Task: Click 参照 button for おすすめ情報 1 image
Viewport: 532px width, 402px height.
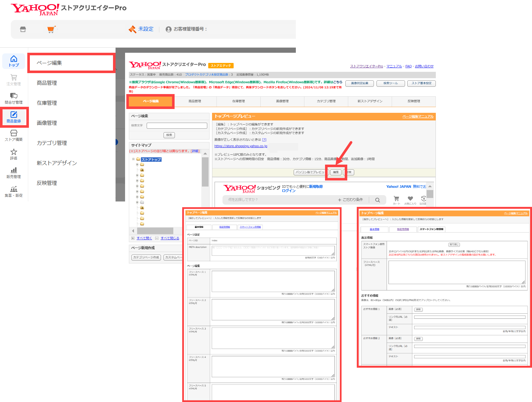Action: (x=418, y=310)
